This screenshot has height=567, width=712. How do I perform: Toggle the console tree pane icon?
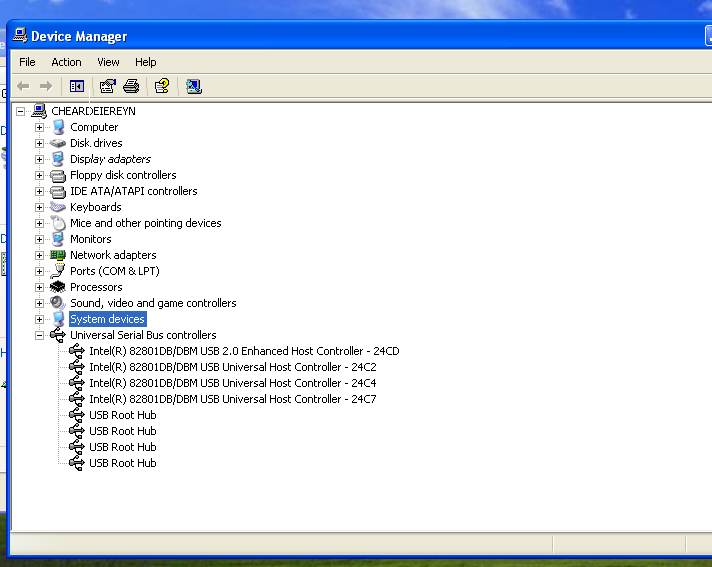(x=77, y=86)
